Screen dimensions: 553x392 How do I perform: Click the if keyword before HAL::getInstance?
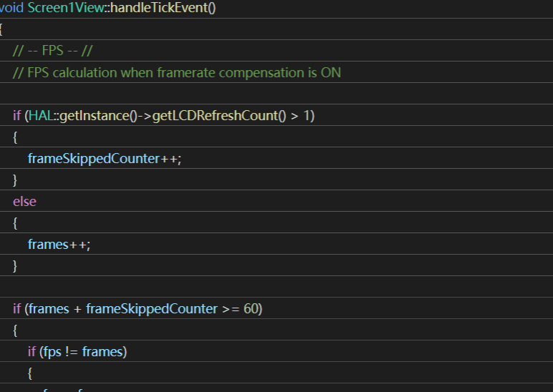(16, 115)
